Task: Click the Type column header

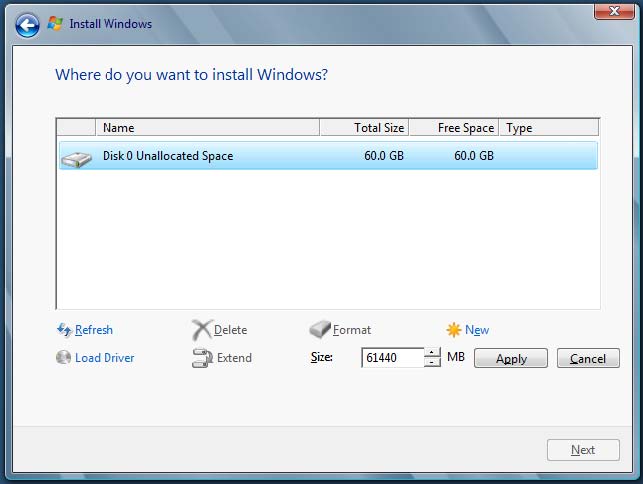Action: [x=548, y=128]
